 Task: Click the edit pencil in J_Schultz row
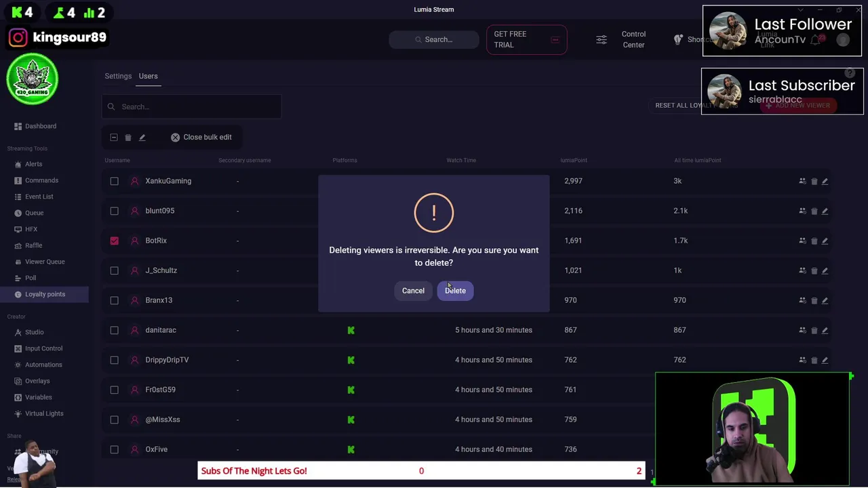click(x=825, y=270)
